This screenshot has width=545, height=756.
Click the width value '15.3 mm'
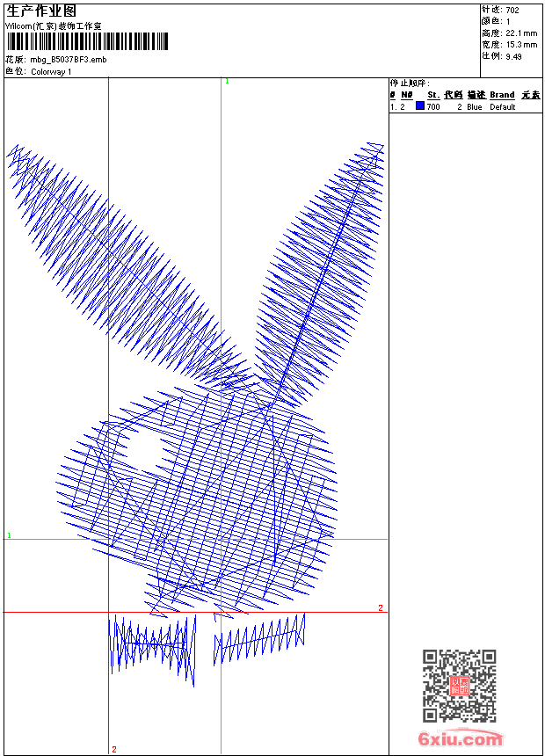521,45
